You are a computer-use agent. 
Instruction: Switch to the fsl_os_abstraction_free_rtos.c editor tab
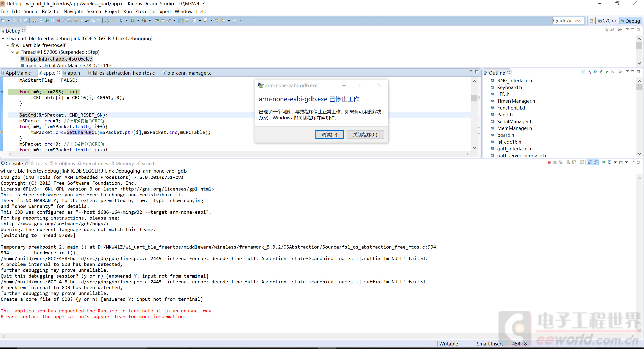122,73
